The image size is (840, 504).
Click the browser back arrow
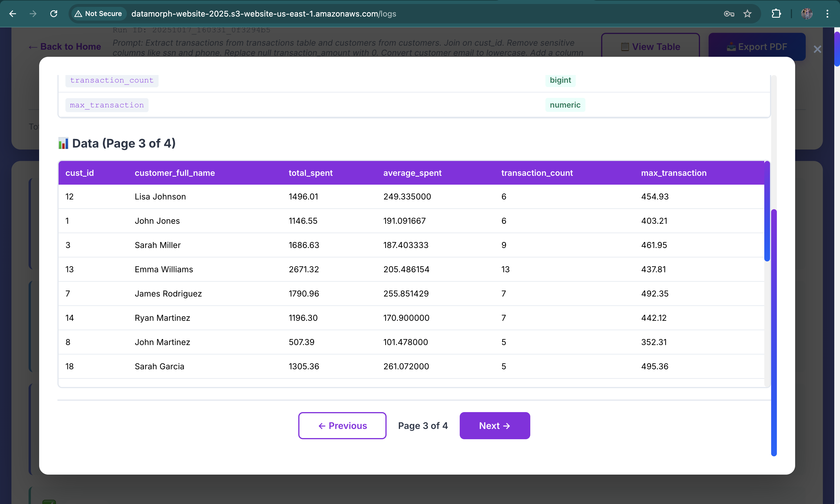[13, 14]
